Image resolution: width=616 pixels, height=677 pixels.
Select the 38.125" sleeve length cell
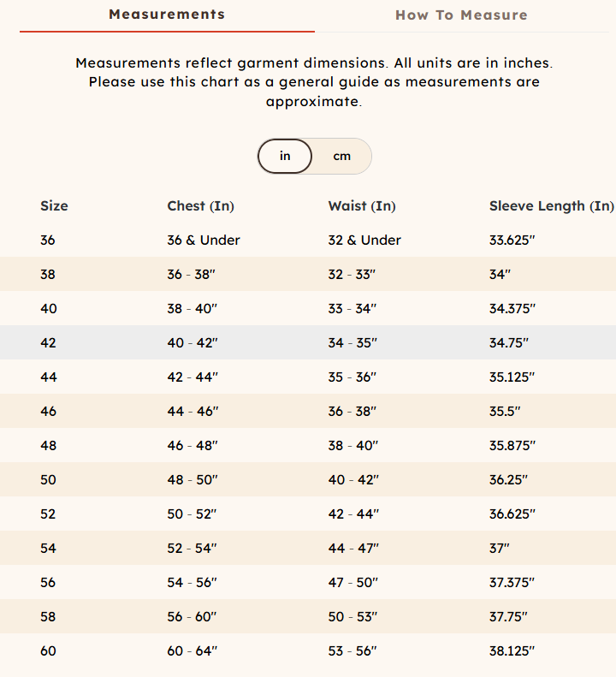click(x=512, y=651)
